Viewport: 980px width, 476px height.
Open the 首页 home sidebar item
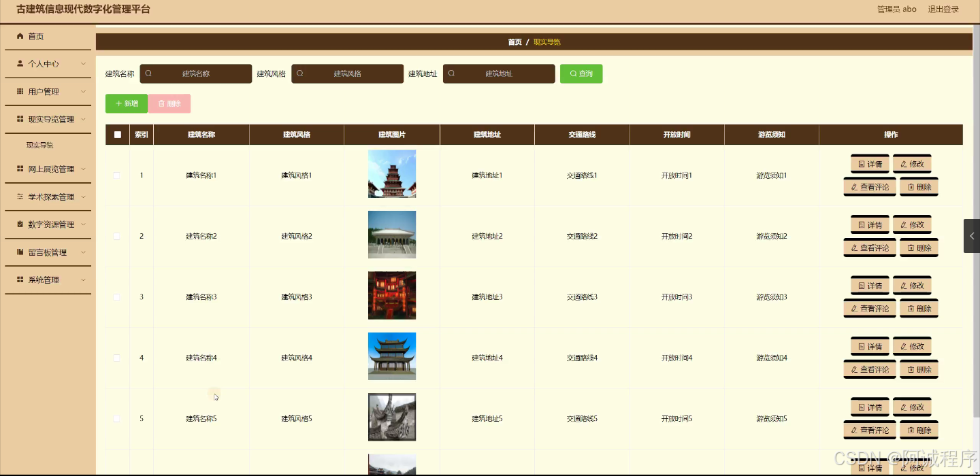(48, 37)
